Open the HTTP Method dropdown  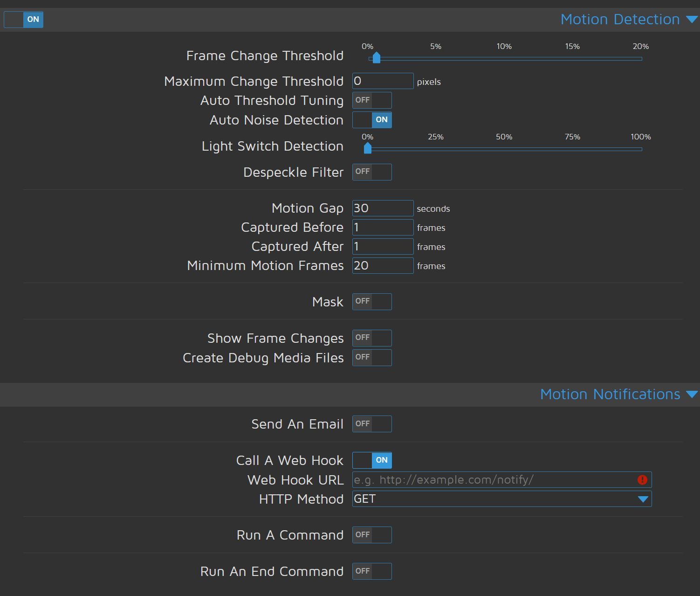pyautogui.click(x=501, y=499)
